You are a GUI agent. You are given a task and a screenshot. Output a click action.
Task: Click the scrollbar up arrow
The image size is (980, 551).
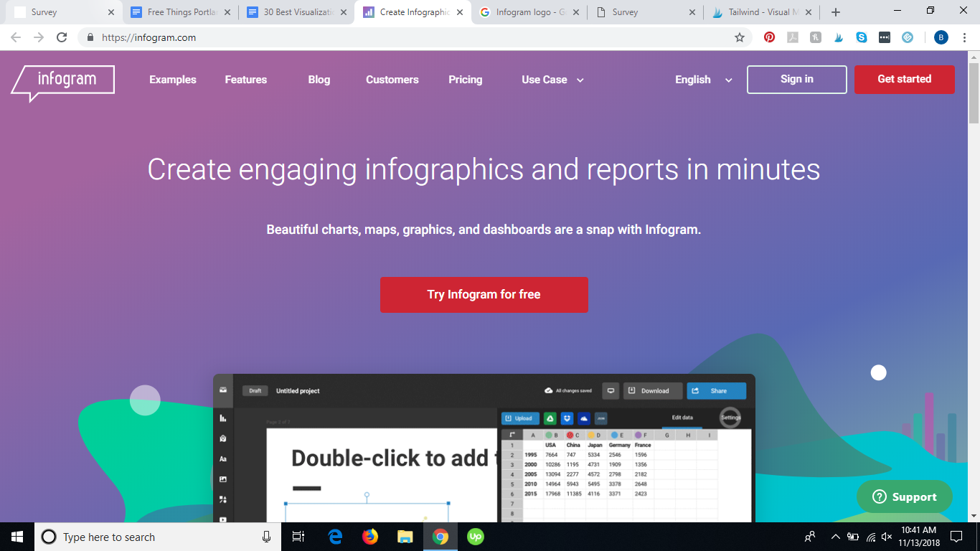[974, 57]
